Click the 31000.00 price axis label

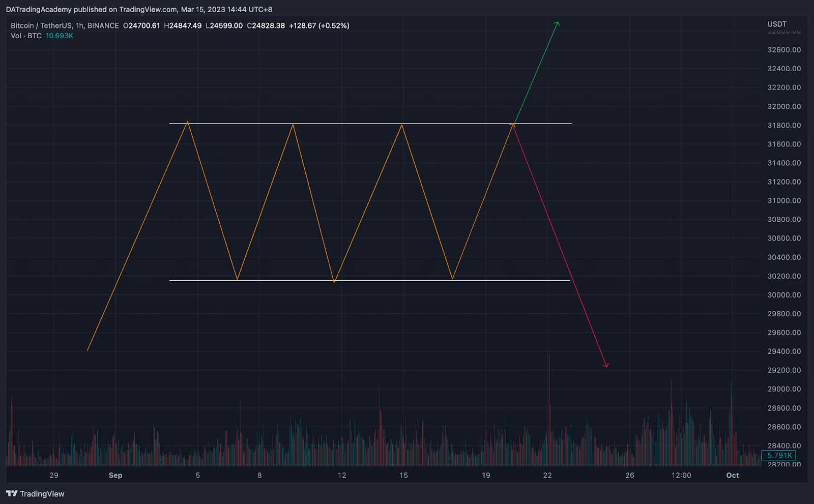click(784, 200)
